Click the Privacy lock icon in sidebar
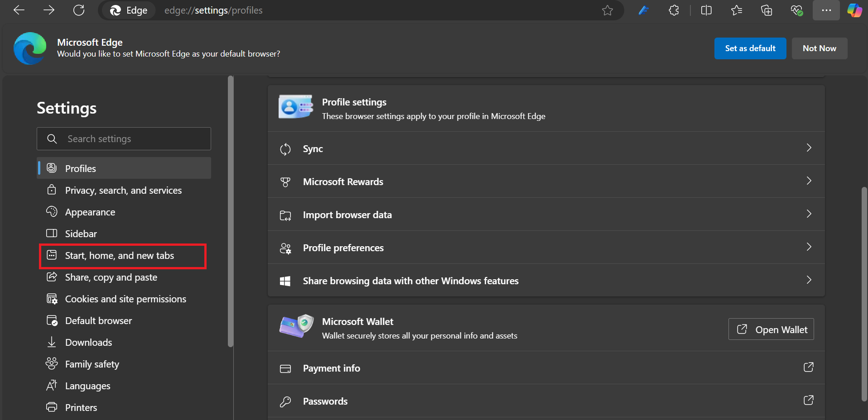The height and width of the screenshot is (420, 868). pyautogui.click(x=52, y=190)
